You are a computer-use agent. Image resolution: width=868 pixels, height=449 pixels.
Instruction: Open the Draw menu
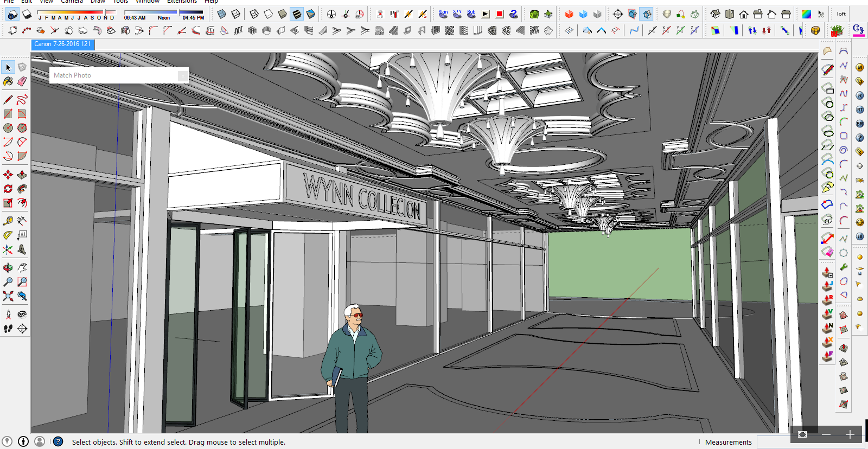[x=98, y=2]
